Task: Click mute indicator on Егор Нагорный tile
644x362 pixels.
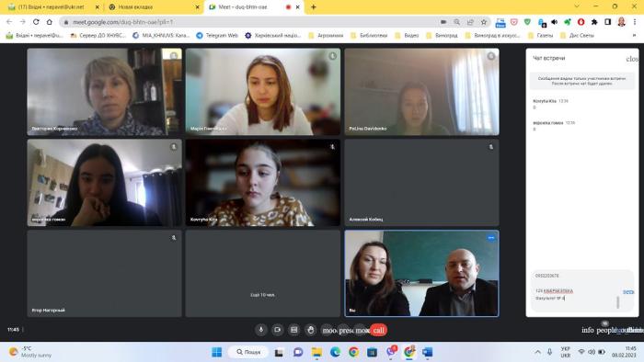Action: [x=174, y=238]
